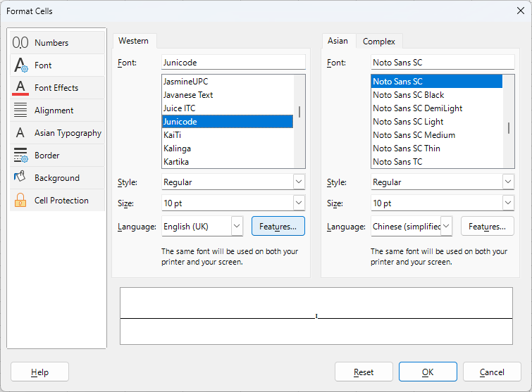Open the Border settings icon

coord(20,156)
